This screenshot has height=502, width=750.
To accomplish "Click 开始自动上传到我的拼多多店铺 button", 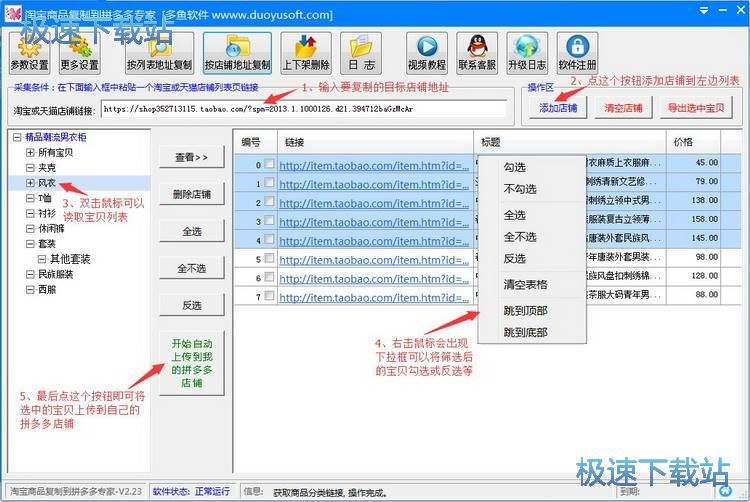I will (x=191, y=363).
